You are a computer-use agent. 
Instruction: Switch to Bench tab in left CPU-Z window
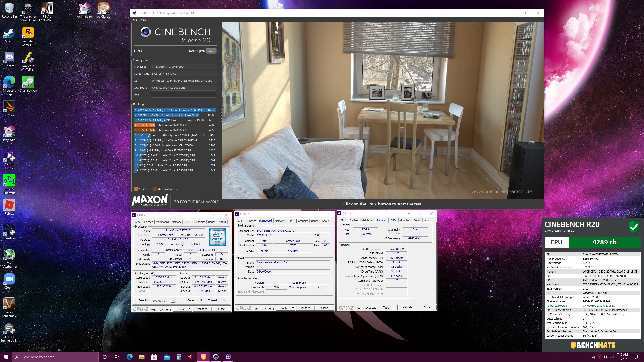(x=212, y=222)
